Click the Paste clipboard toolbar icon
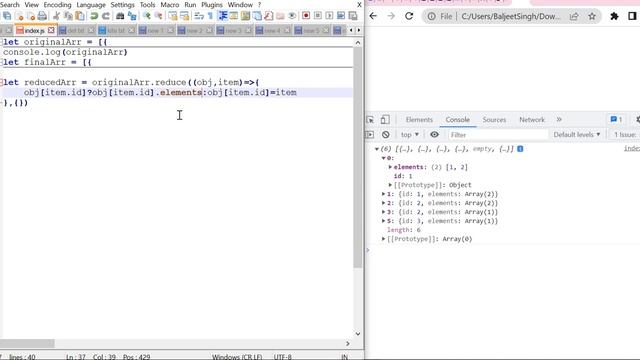 (80, 16)
